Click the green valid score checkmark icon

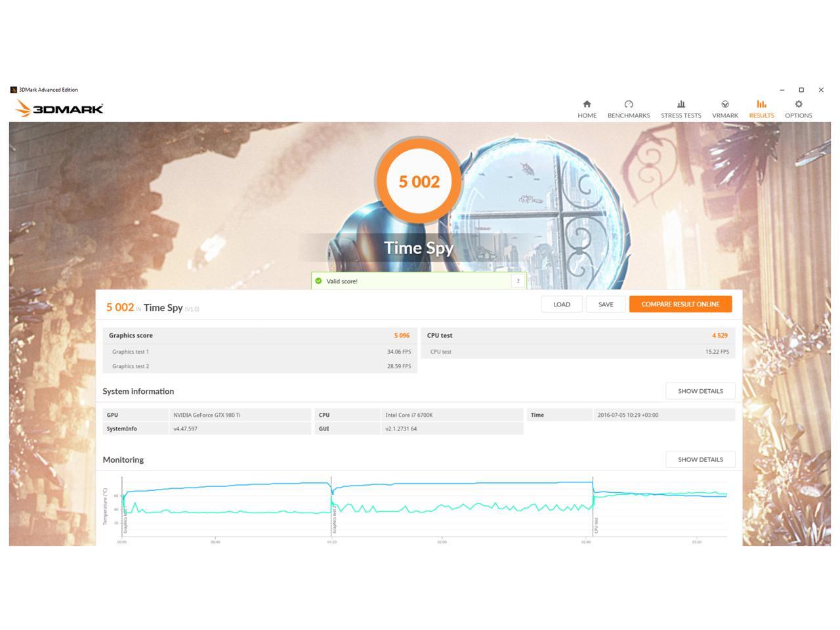pos(318,281)
